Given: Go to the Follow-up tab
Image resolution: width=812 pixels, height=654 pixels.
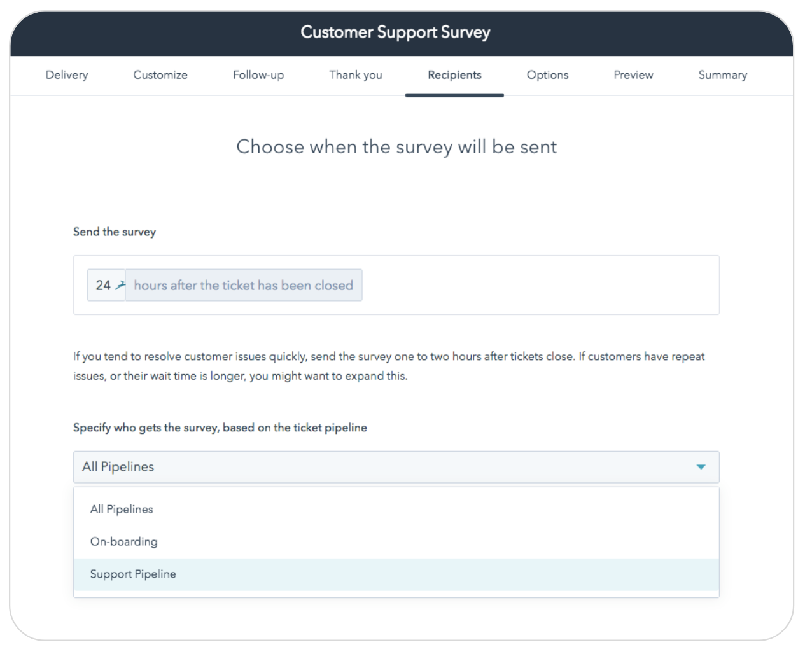Looking at the screenshot, I should [258, 75].
